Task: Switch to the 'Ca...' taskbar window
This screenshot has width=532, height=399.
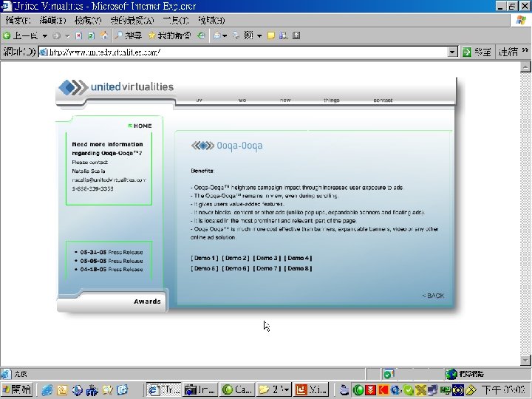Action: (237, 390)
